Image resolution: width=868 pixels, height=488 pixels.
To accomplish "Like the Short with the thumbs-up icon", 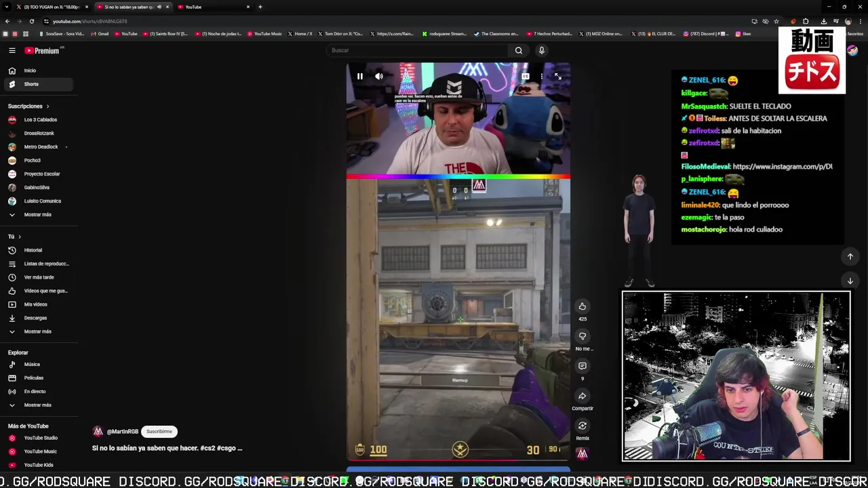I will (582, 306).
